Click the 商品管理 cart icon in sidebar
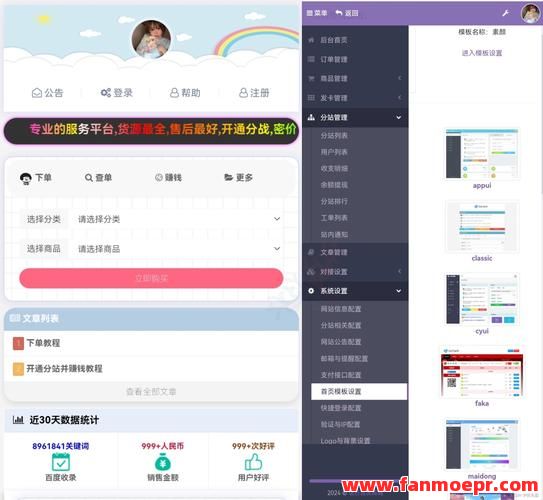The width and height of the screenshot is (543, 500). [311, 79]
